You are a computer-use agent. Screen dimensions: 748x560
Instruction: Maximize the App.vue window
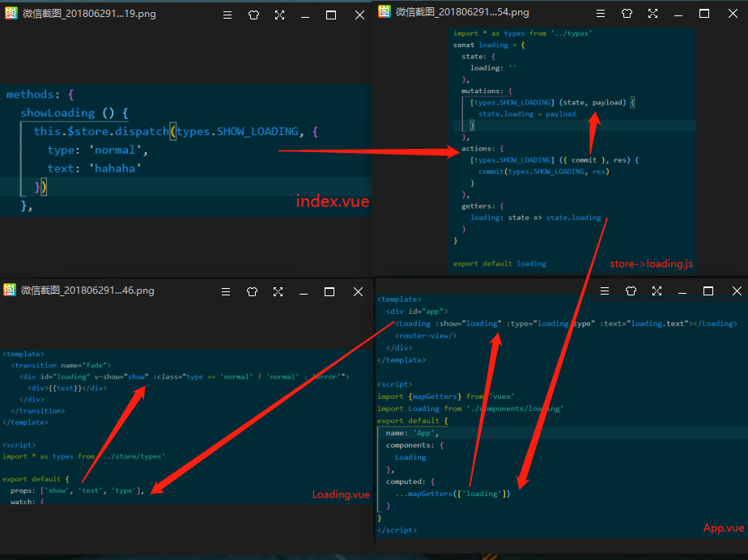click(x=708, y=291)
